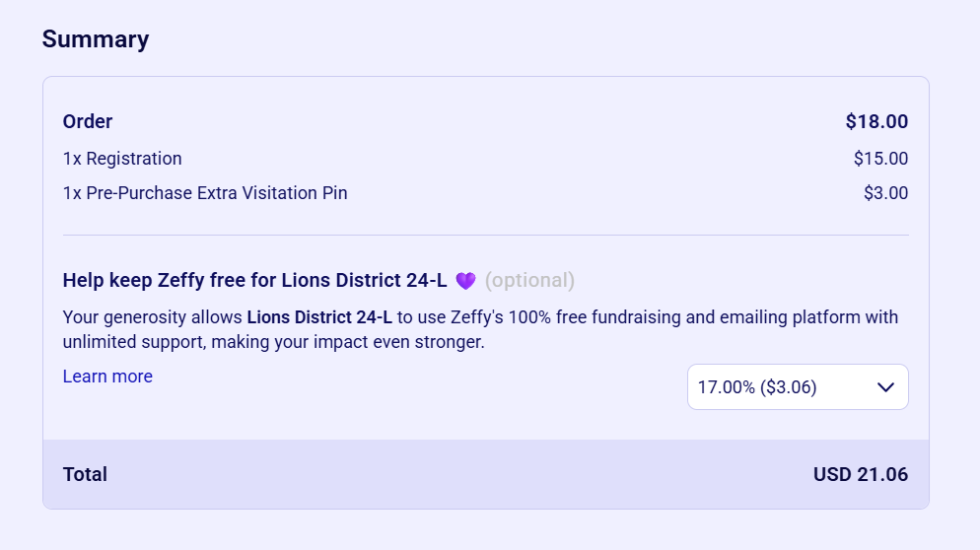Click the unlimited support description line
This screenshot has height=550, width=980.
tap(273, 343)
